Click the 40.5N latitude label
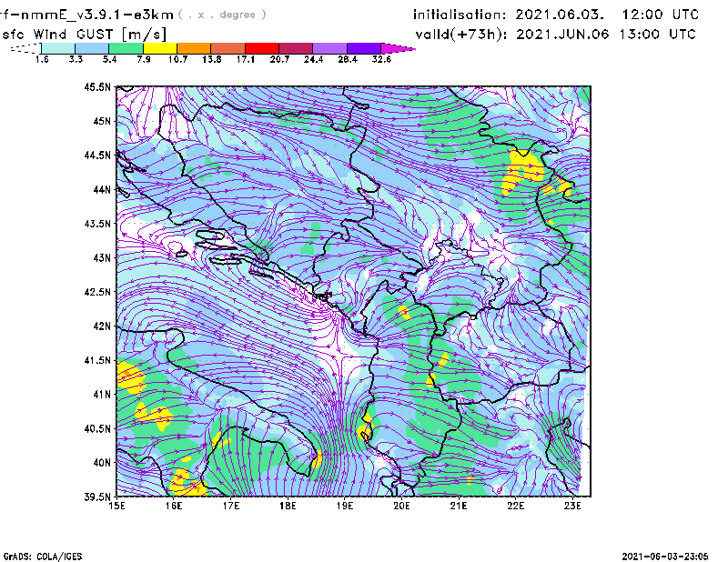 point(97,428)
